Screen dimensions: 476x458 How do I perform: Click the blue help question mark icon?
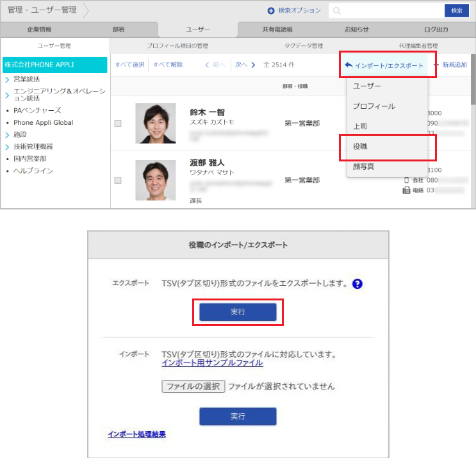click(357, 284)
